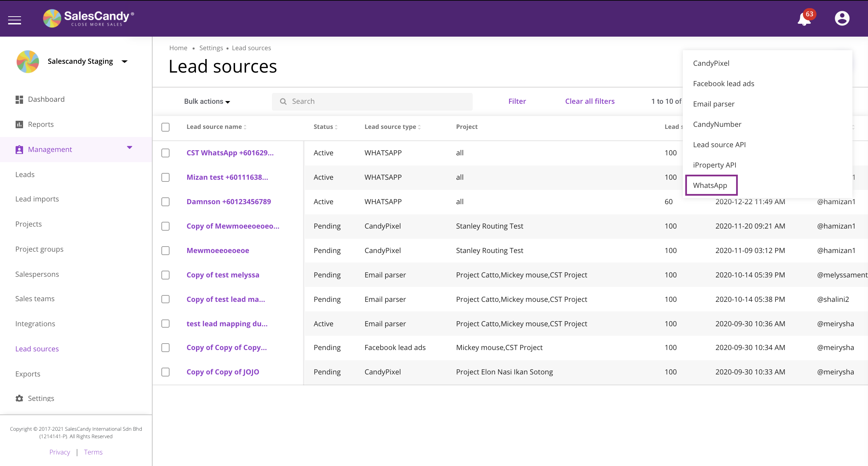The image size is (868, 466).
Task: Click the Dashboard grid icon
Action: (x=19, y=99)
